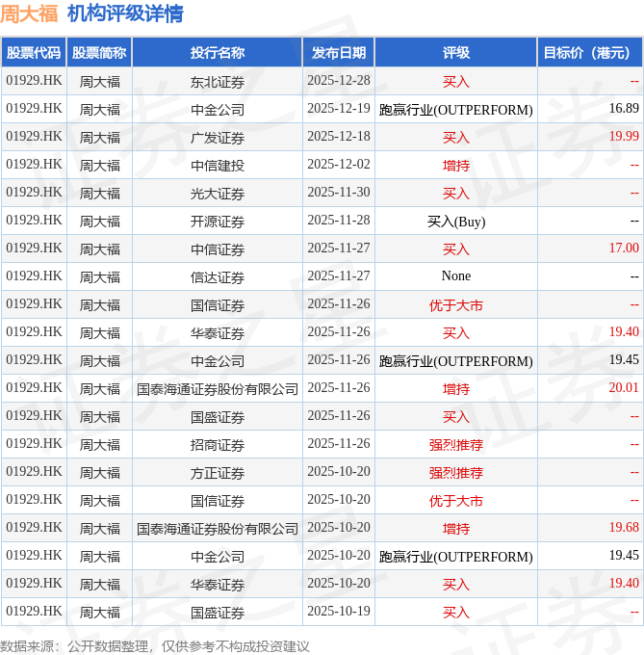
Task: Click the 股票代码 column header
Action: tap(34, 53)
